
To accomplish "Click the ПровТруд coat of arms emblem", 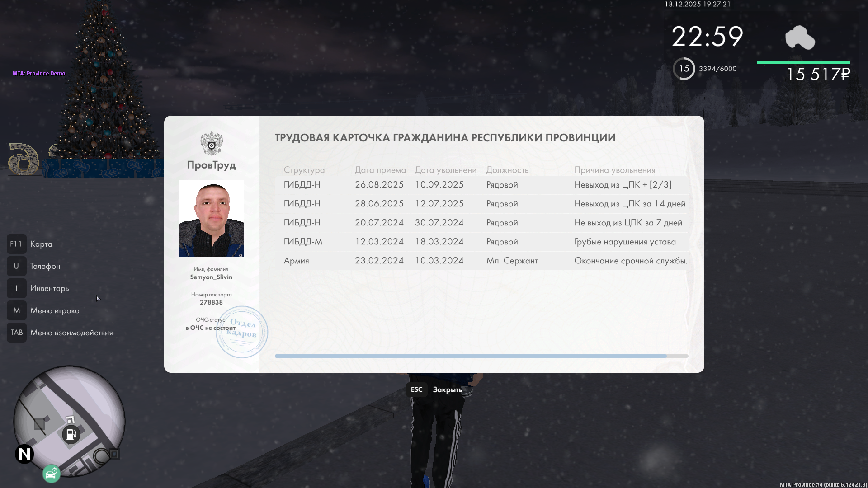I will (212, 143).
